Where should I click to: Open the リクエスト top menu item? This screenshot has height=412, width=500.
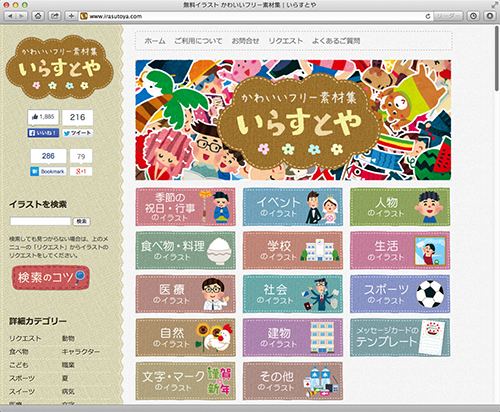tap(286, 41)
